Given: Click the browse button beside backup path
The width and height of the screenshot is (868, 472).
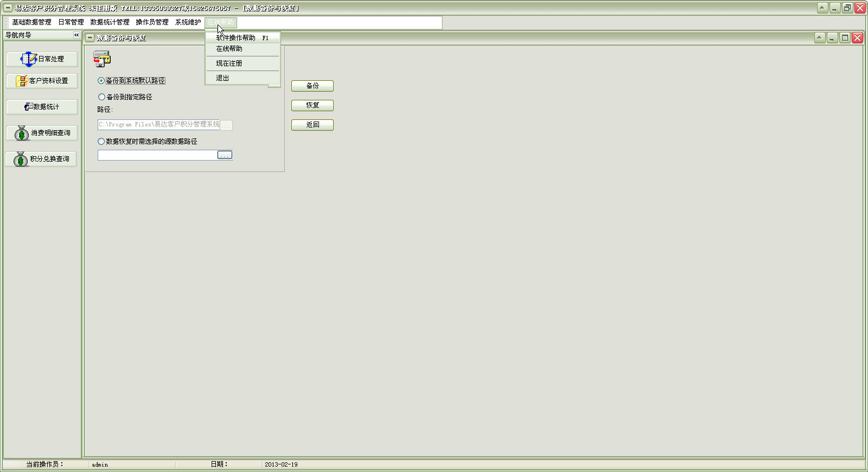Looking at the screenshot, I should [226, 125].
